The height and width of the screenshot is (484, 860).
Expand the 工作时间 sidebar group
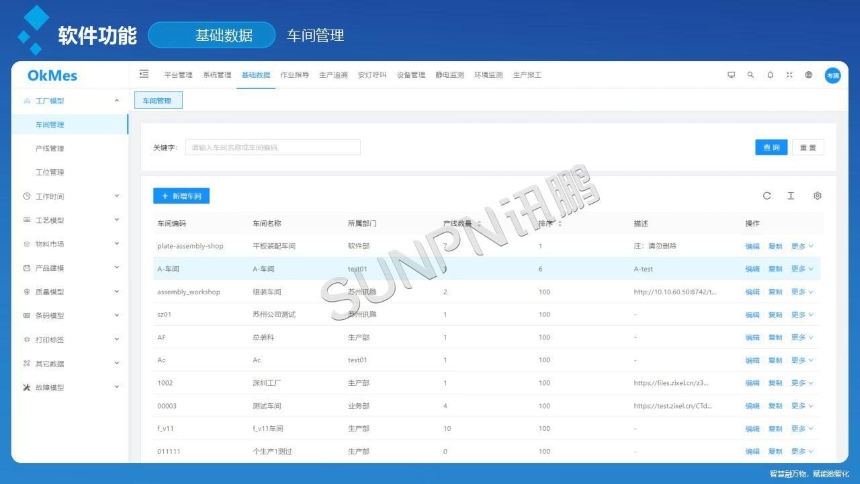pyautogui.click(x=117, y=196)
